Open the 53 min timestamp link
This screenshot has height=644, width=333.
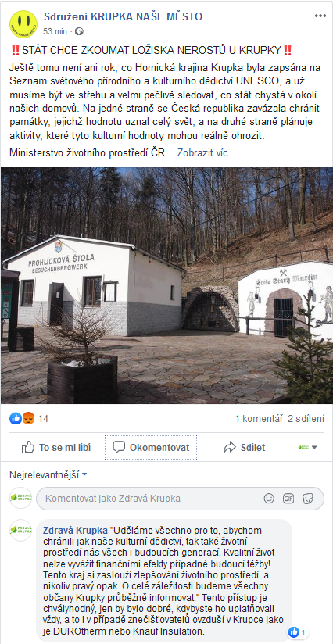[x=55, y=31]
